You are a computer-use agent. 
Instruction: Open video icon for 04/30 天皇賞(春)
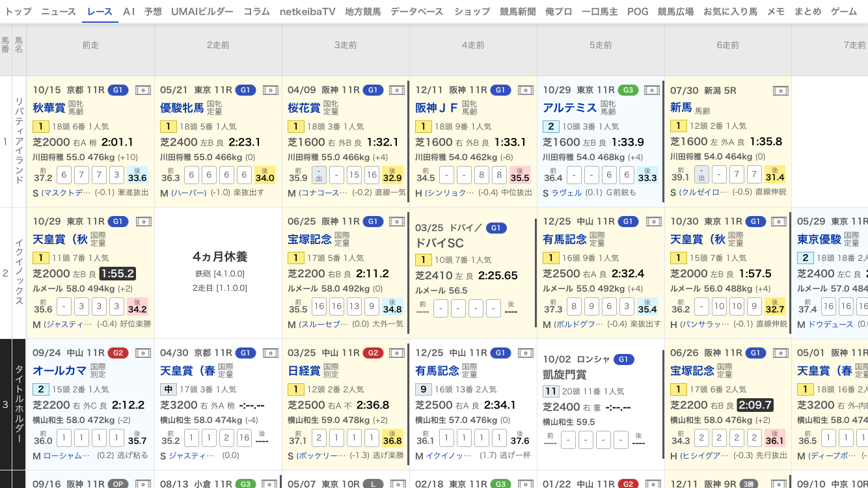(270, 353)
